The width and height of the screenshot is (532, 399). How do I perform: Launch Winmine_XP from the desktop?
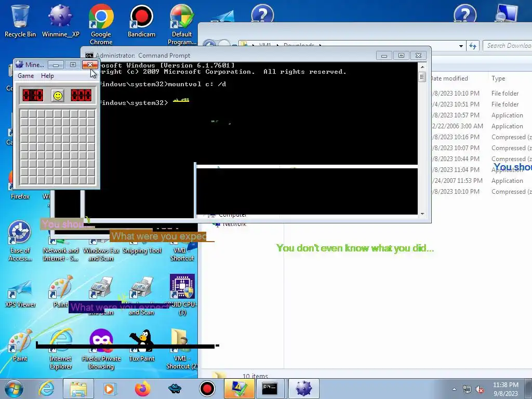60,21
